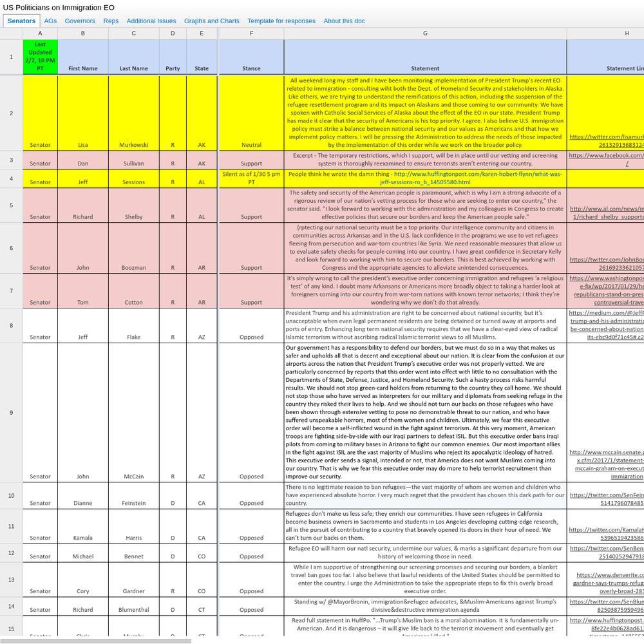
Task: Select the 'McCain' last name cell
Action: [134, 413]
